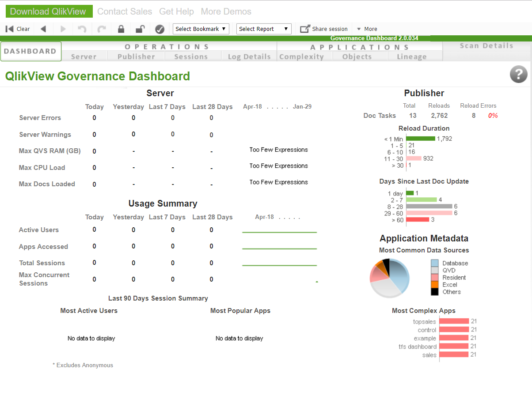This screenshot has width=532, height=395.
Task: Click the Server Warnings row label
Action: [x=45, y=135]
